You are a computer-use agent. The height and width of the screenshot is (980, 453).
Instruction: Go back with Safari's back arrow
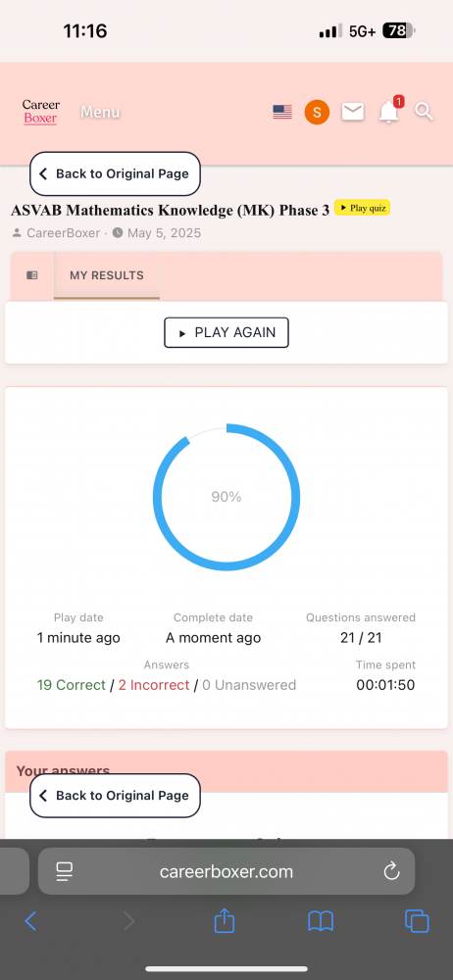tap(30, 921)
